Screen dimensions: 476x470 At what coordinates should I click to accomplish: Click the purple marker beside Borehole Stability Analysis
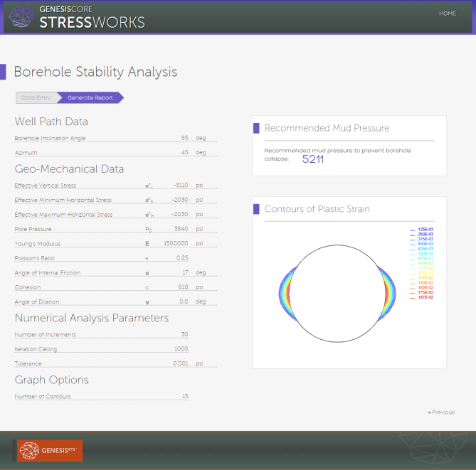[x=3, y=72]
